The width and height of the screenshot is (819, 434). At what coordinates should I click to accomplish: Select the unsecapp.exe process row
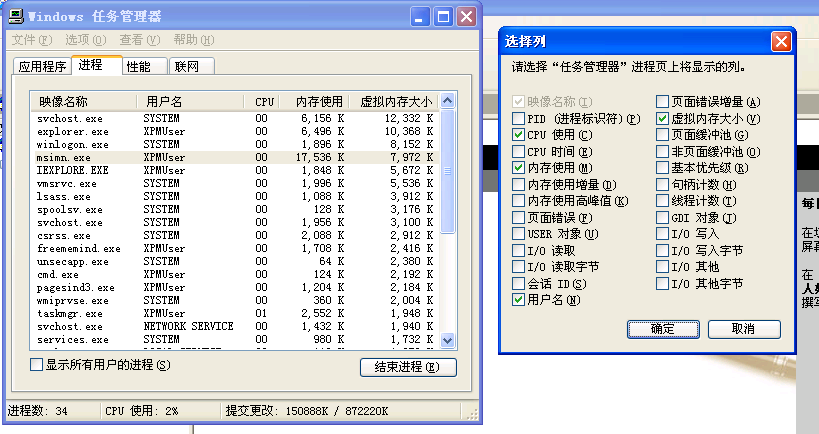(235, 262)
